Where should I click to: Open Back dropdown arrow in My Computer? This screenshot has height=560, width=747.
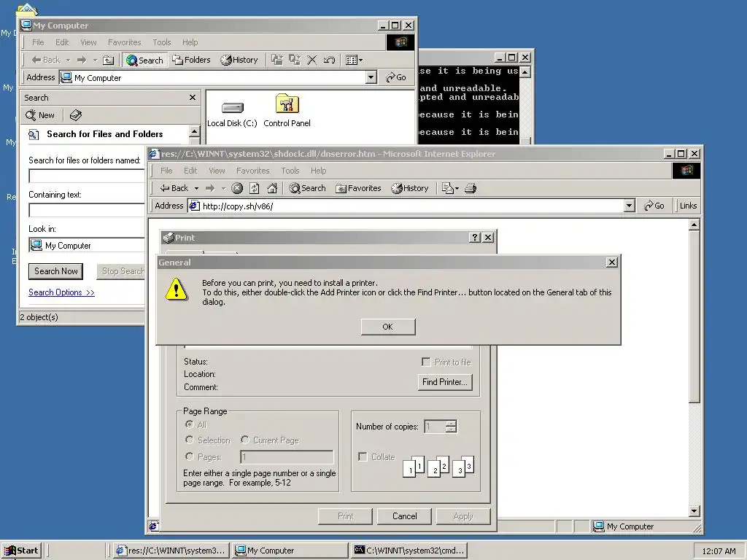pos(68,60)
